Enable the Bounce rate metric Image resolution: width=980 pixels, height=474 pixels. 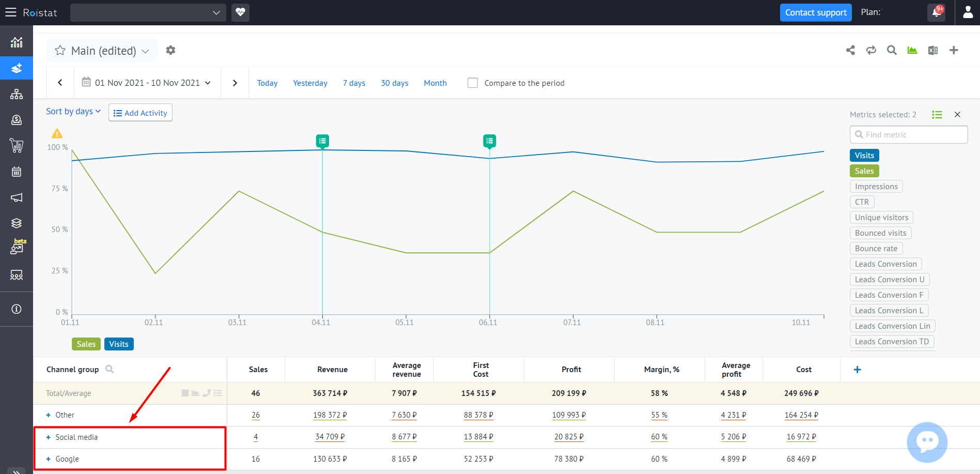[x=876, y=249]
